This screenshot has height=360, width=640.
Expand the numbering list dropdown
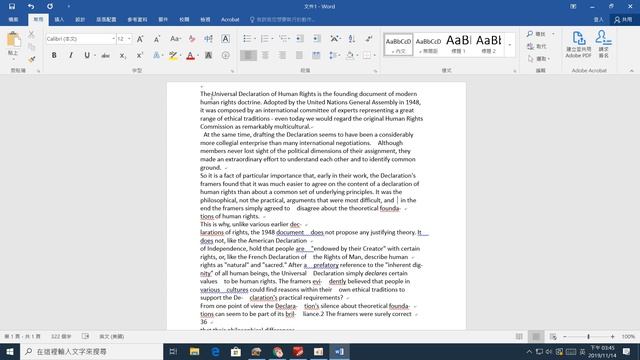(272, 39)
